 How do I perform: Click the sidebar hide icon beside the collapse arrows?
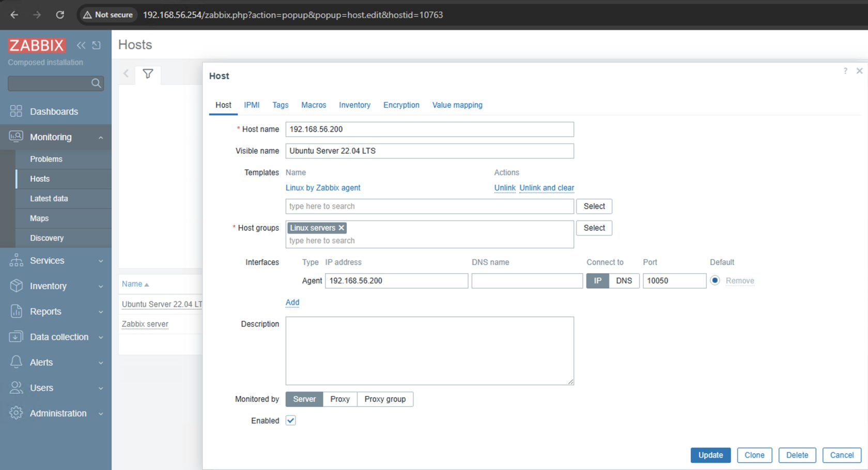point(97,45)
